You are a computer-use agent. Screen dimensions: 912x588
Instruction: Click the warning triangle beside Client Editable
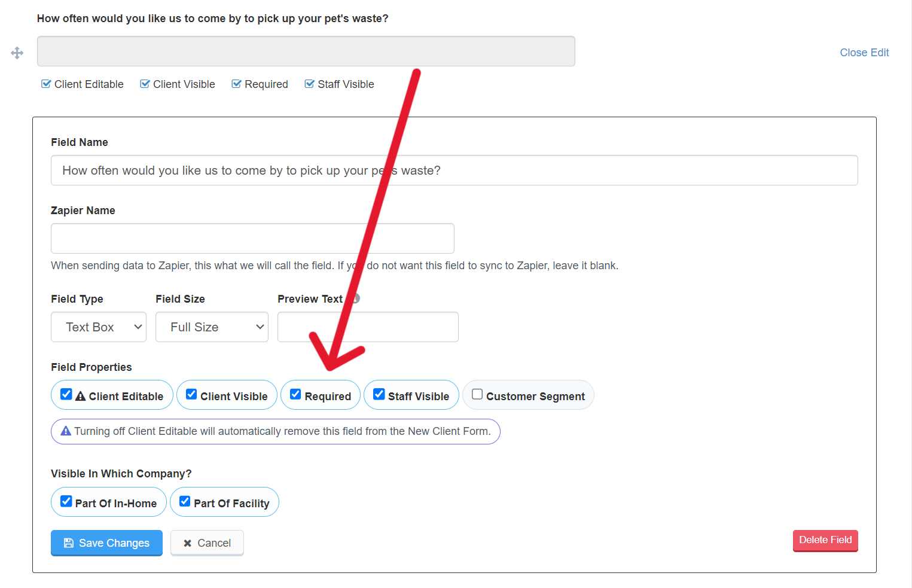(x=81, y=396)
